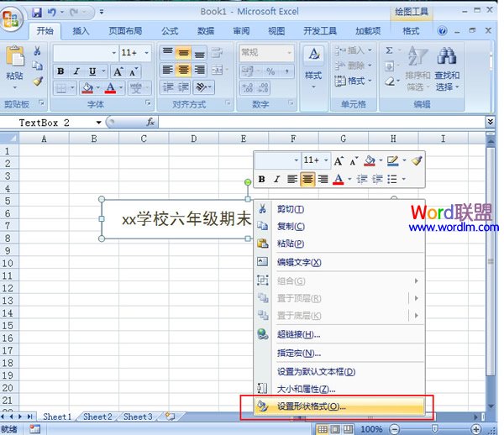Choose Cut (剪切) in context menu

[339, 209]
